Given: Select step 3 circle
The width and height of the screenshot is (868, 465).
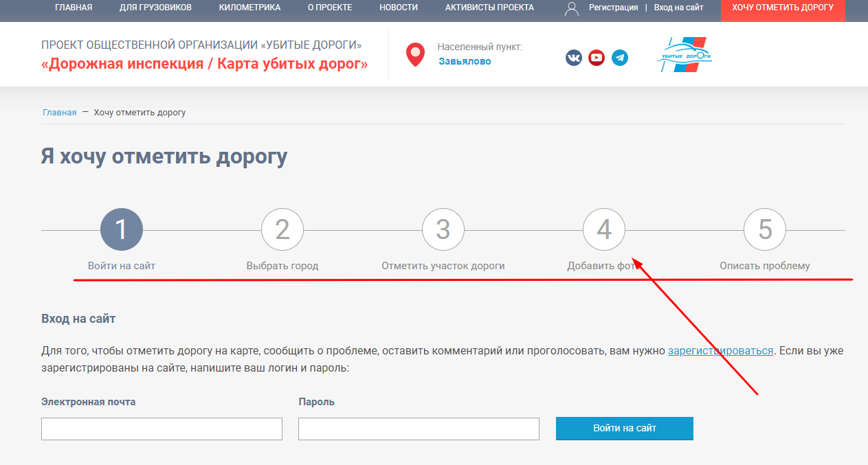Looking at the screenshot, I should [x=443, y=229].
